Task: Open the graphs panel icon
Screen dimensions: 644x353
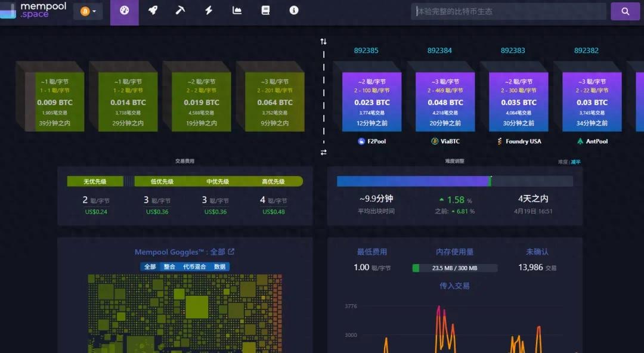Action: [237, 10]
